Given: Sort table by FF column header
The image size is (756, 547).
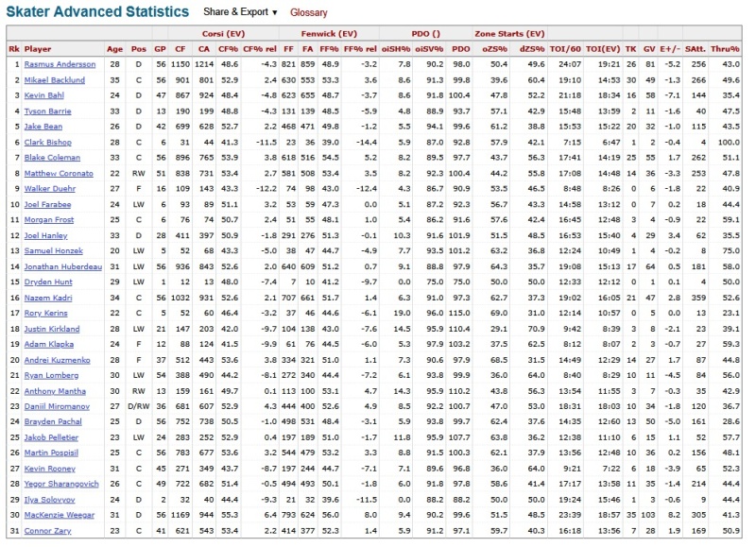Looking at the screenshot, I should (x=289, y=49).
